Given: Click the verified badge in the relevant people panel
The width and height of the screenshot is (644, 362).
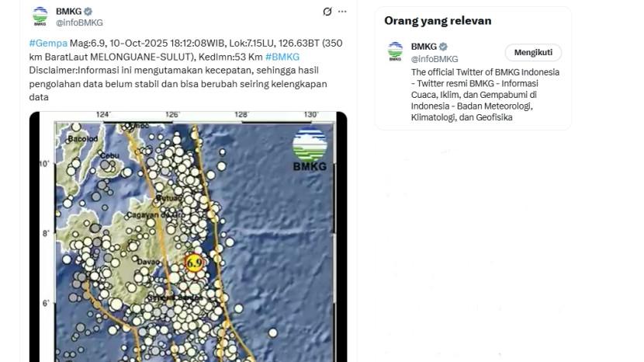Looking at the screenshot, I should [443, 47].
